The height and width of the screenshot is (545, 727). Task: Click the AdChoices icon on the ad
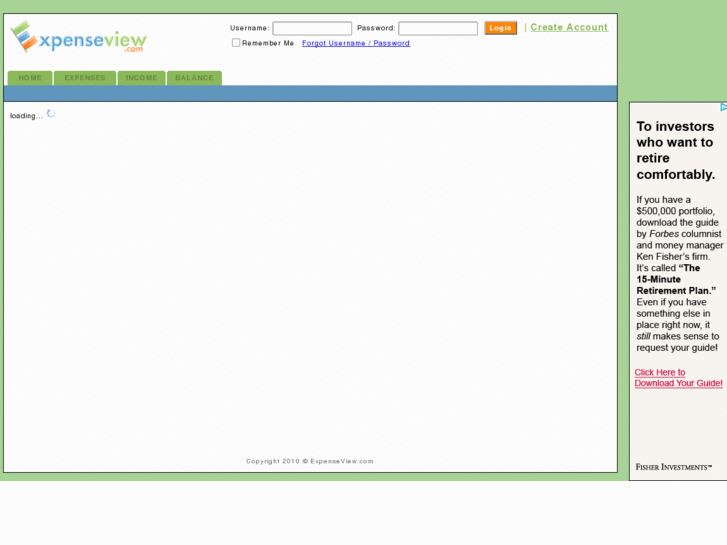(723, 107)
